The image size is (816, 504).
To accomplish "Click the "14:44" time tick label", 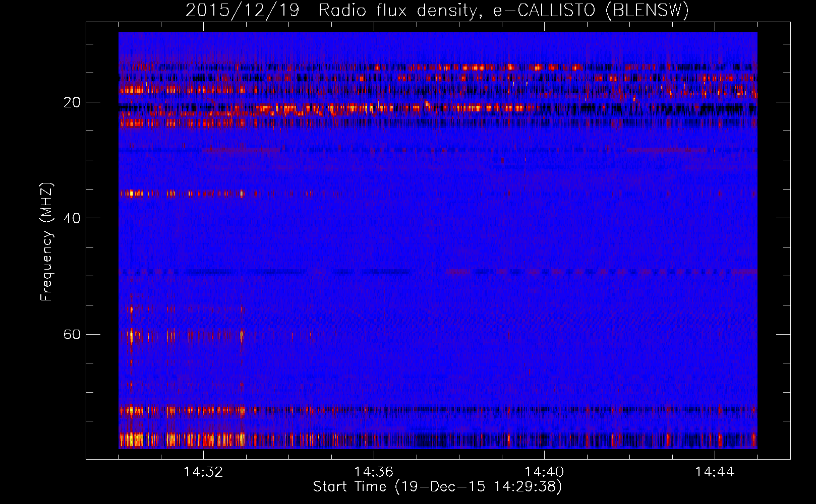I will pos(715,472).
